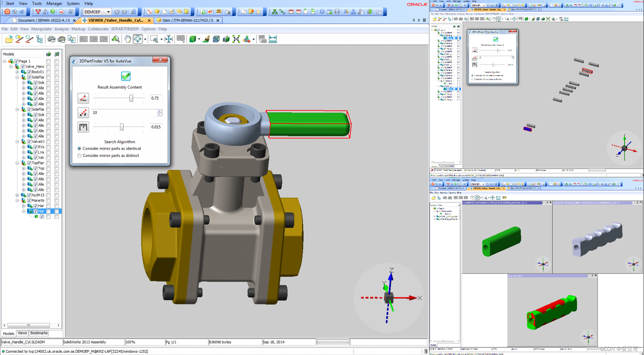Click the explode view arrows icon
Screen dimensions: 644x355
[x=236, y=39]
